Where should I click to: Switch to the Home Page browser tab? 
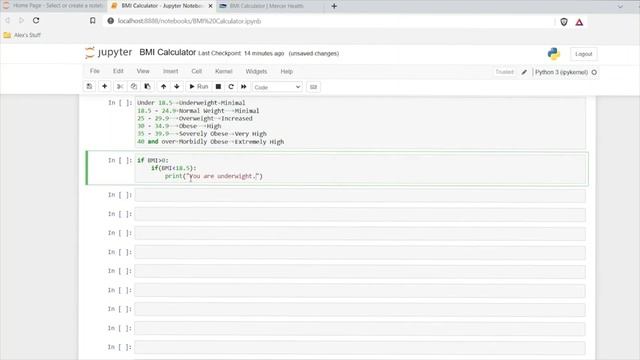click(53, 6)
